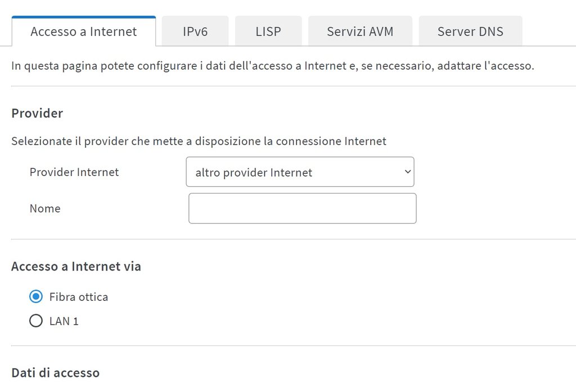The height and width of the screenshot is (392, 576).
Task: Click the "Accesso a Internet via" heading
Action: click(x=76, y=267)
